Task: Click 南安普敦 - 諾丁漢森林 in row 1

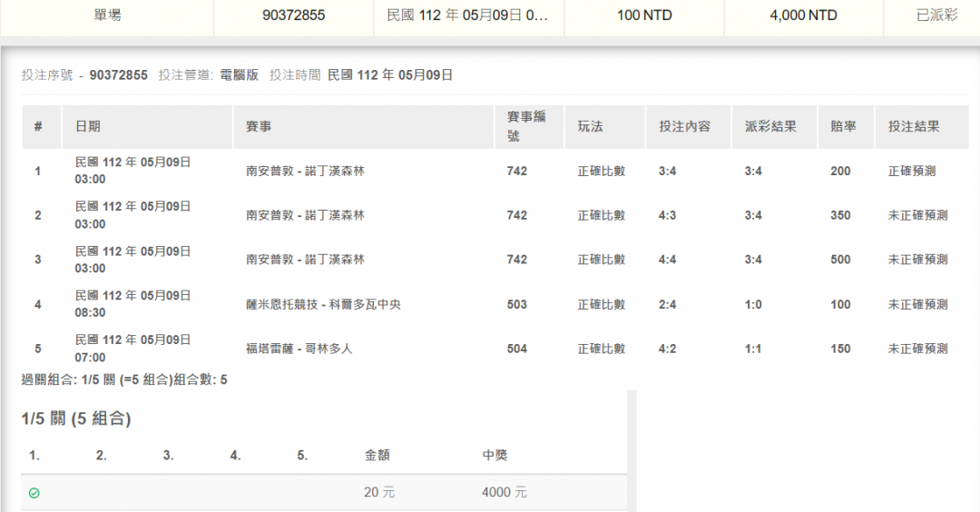Action: click(305, 171)
